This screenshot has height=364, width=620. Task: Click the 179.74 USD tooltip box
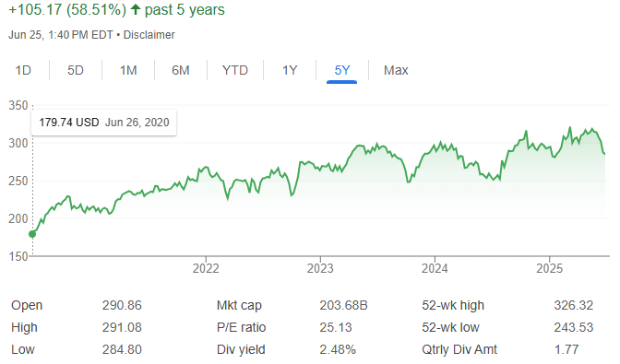pos(104,123)
